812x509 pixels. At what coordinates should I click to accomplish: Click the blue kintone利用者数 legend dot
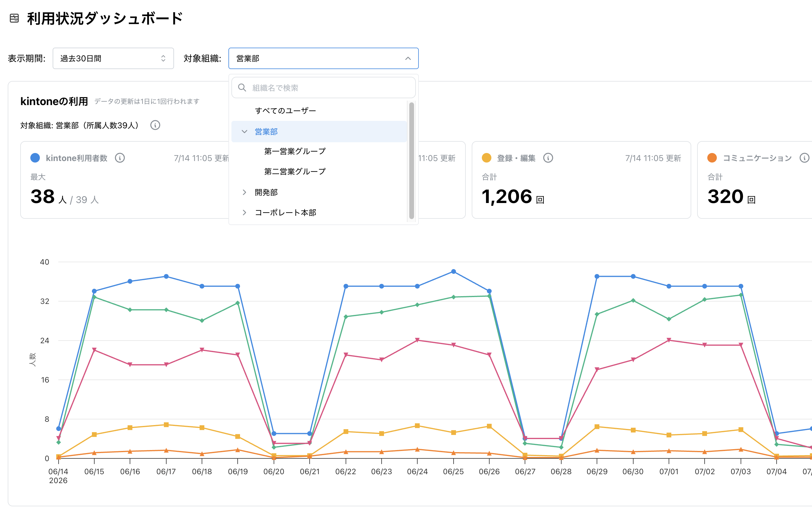(x=35, y=158)
